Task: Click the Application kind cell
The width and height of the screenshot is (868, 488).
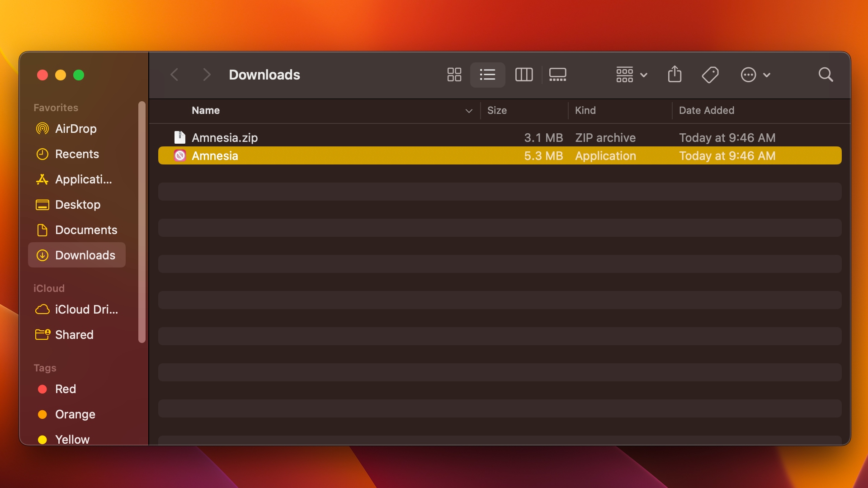Action: (x=605, y=155)
